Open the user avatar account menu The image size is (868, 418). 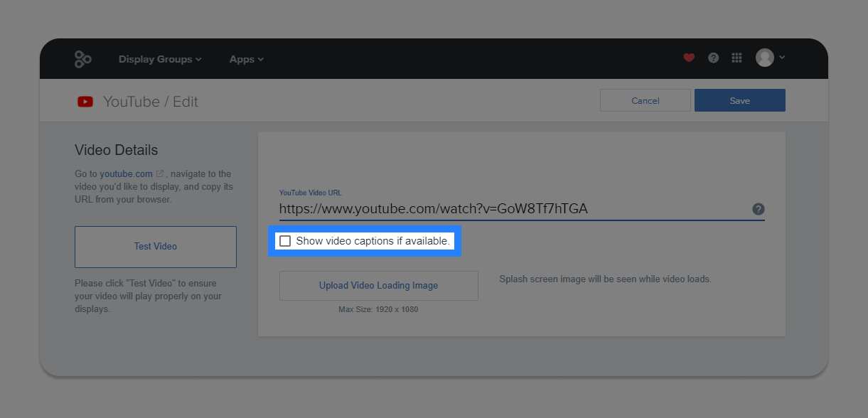[x=771, y=58]
